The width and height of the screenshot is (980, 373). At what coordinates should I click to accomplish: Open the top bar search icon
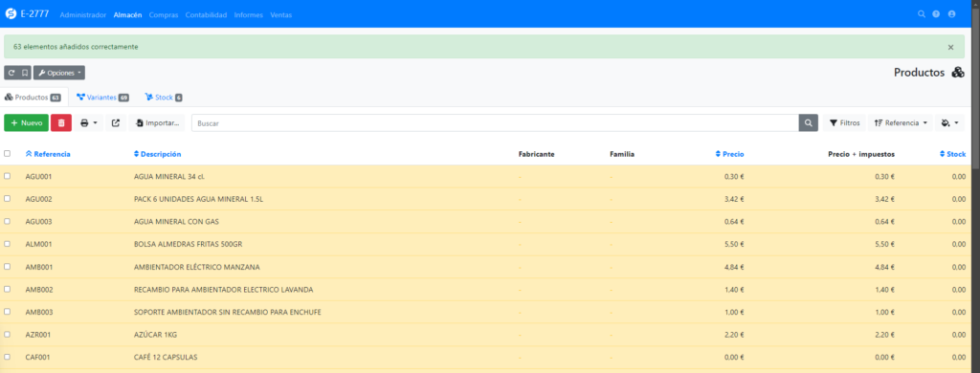click(x=922, y=13)
